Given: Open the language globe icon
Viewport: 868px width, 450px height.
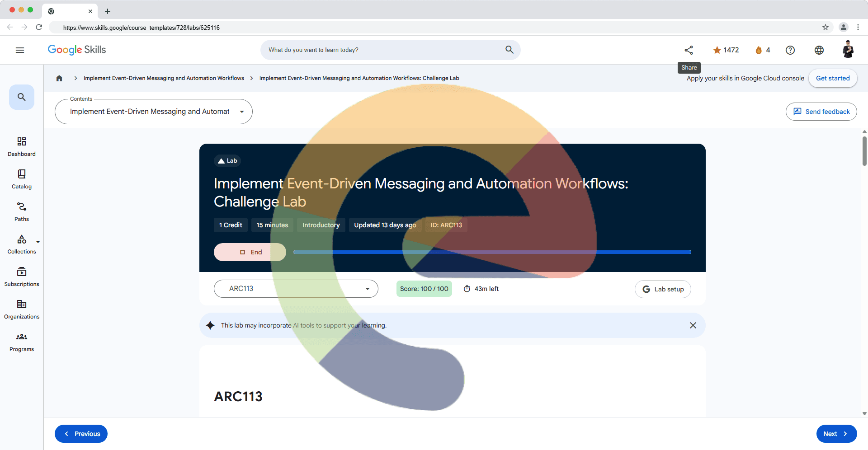Looking at the screenshot, I should 819,50.
